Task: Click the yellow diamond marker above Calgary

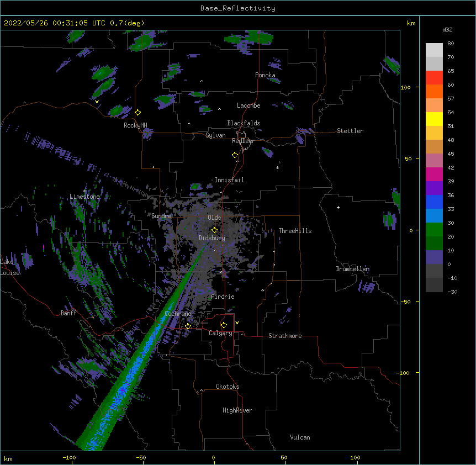Action: [224, 325]
